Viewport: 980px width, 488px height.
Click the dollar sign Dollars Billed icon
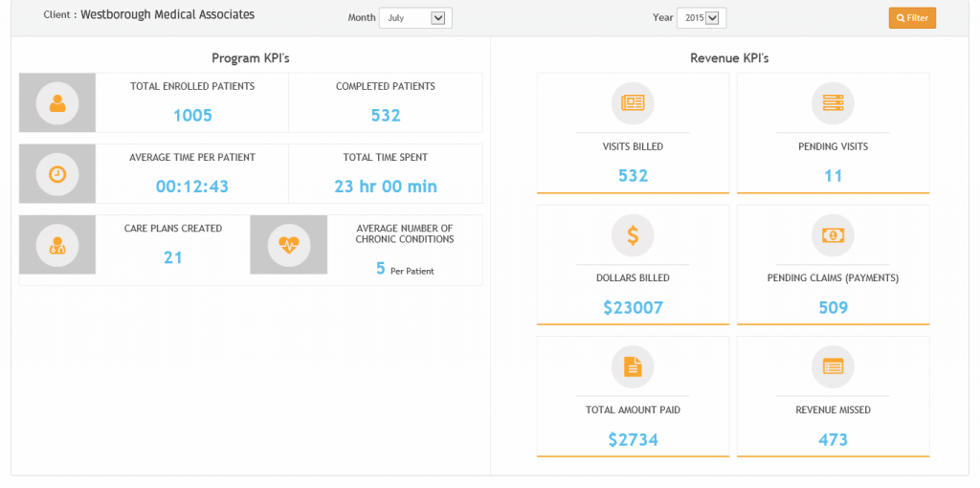coord(633,235)
